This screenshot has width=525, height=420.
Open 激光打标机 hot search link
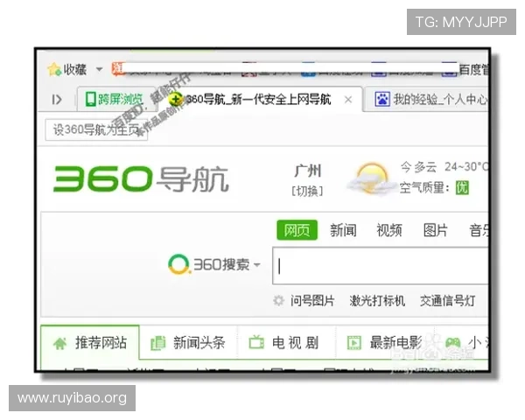pos(377,301)
